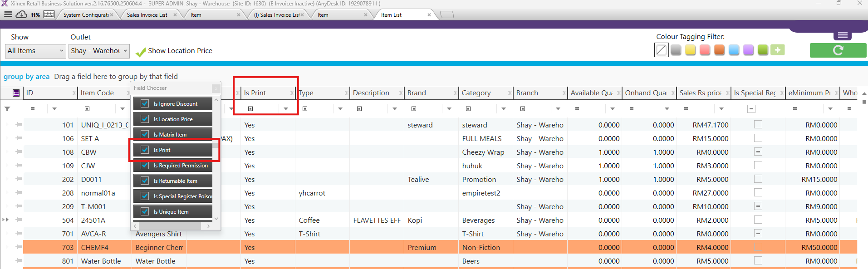The height and width of the screenshot is (269, 868).
Task: Click the field chooser grid icon beside ID
Action: pos(16,93)
